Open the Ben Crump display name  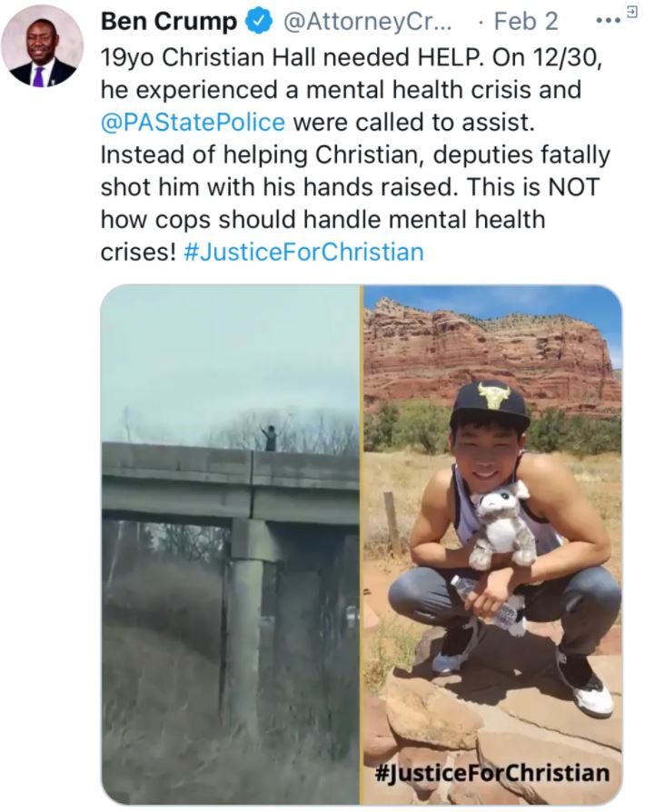[169, 22]
